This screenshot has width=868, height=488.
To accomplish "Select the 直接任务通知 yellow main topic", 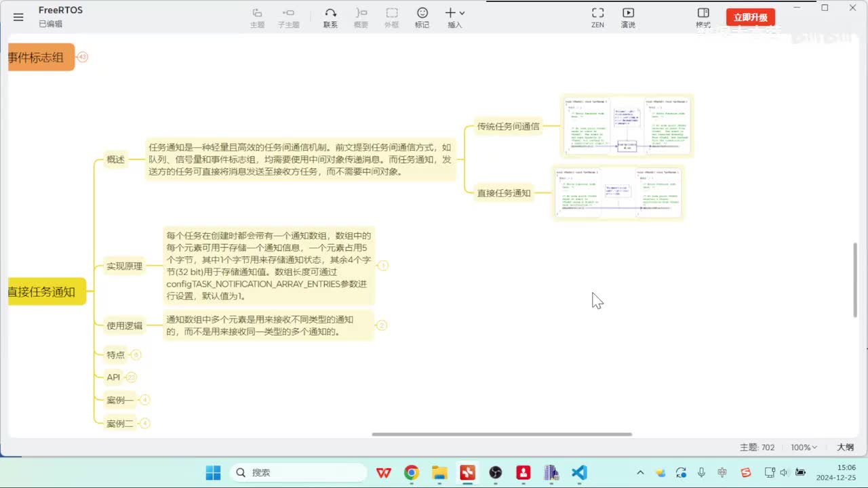I will [x=46, y=291].
